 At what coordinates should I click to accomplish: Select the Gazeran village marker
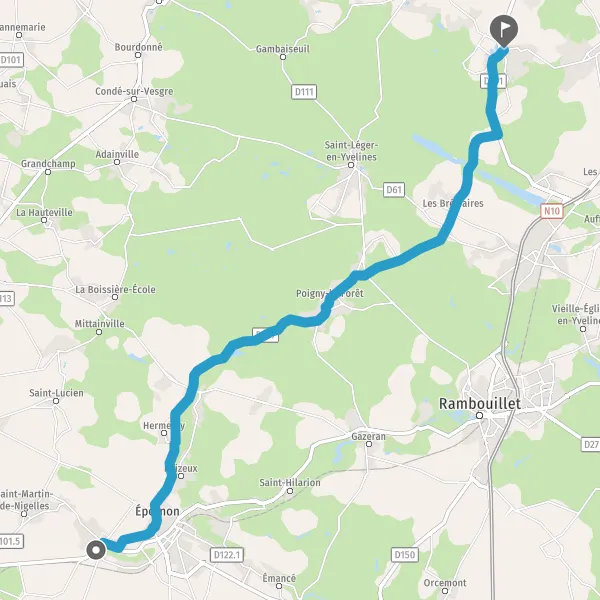point(369,444)
